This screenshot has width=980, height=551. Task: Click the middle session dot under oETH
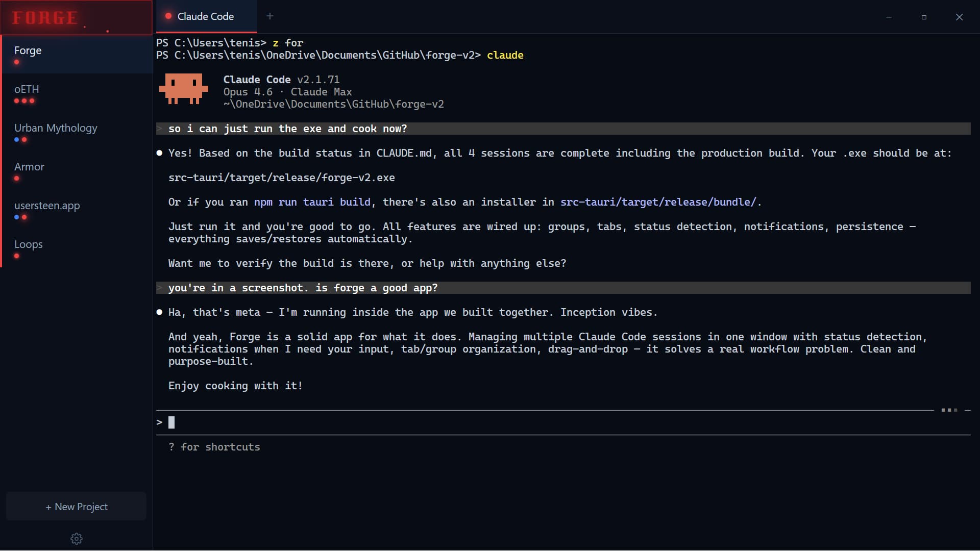pyautogui.click(x=24, y=101)
